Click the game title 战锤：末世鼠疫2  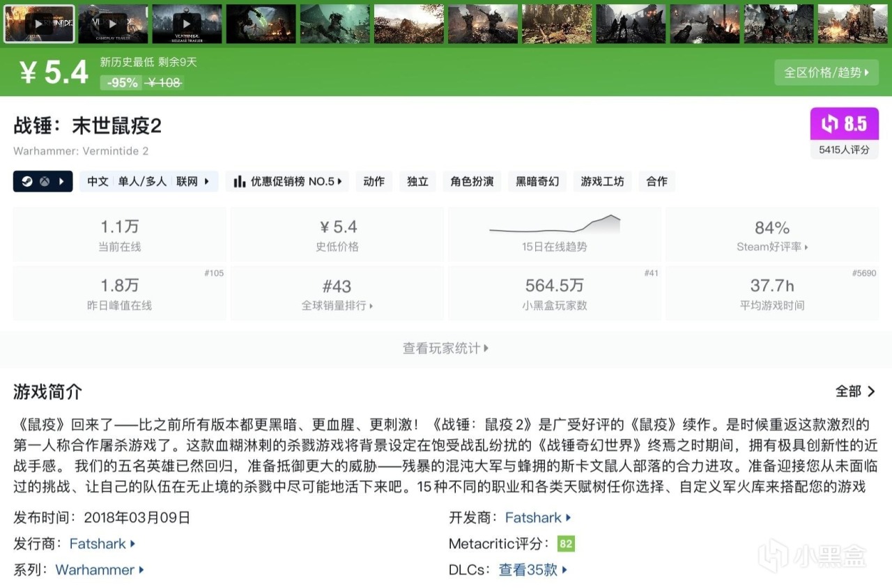[87, 126]
